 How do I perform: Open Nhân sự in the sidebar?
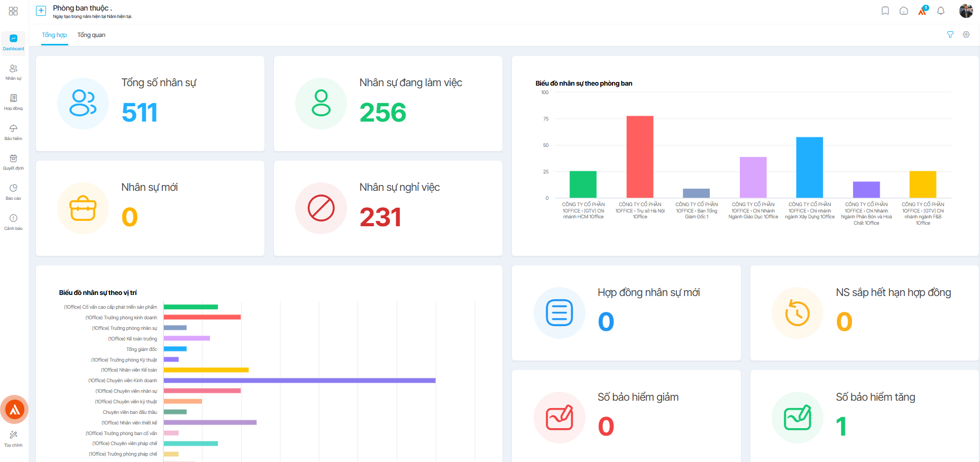[x=13, y=72]
